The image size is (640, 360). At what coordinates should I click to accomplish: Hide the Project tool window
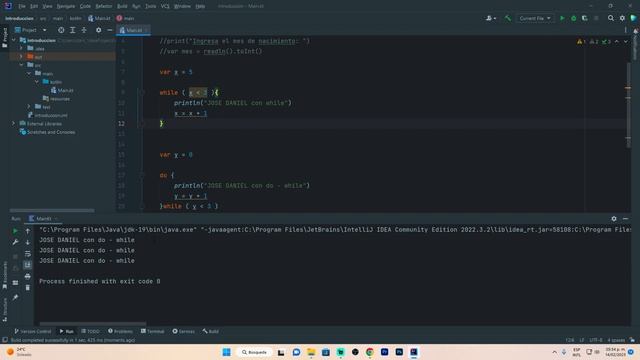click(109, 30)
